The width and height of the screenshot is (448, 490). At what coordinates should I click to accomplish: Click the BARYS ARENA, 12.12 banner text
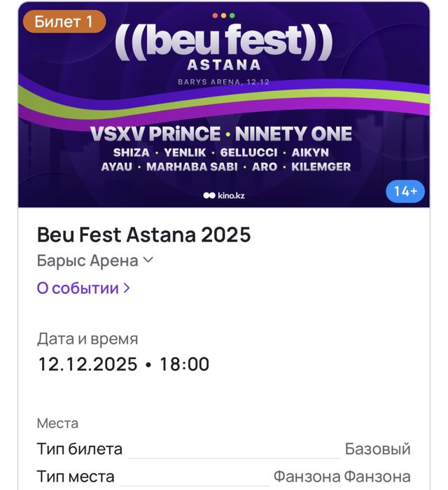(x=224, y=81)
